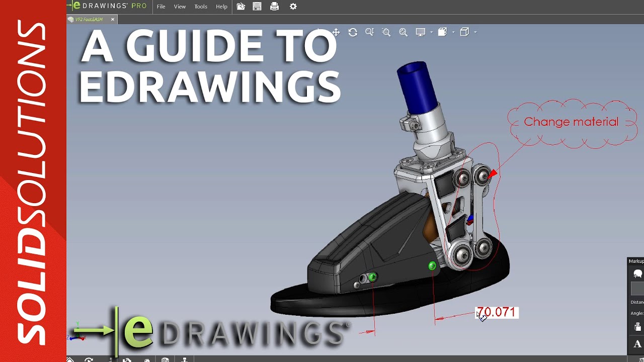Select the 'Change material' cloud markup
The image size is (644, 362).
pyautogui.click(x=571, y=122)
